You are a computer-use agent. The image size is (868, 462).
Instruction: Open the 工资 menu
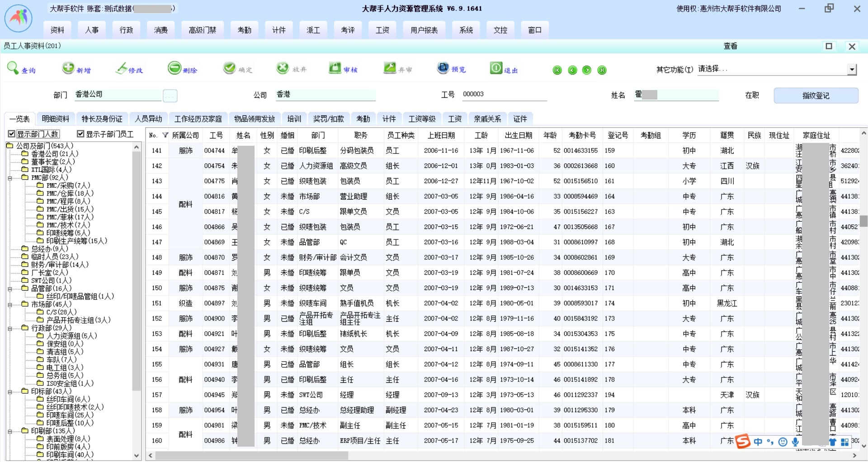coord(382,30)
